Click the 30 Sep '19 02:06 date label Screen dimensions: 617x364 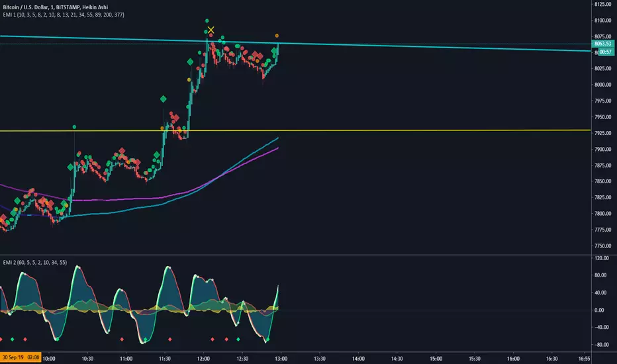21,357
